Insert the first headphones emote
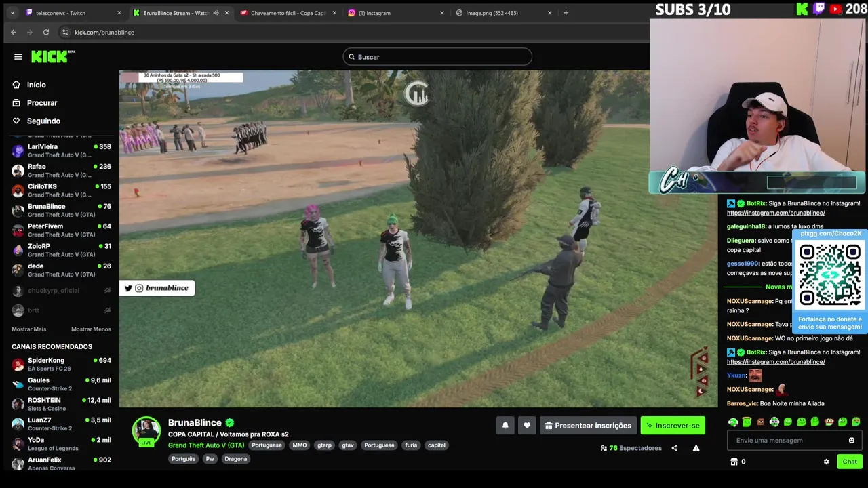 [734, 422]
